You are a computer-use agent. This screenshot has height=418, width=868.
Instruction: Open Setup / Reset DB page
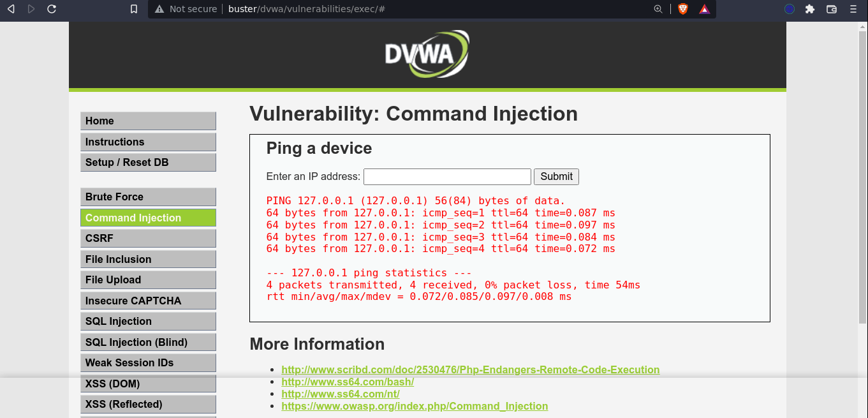(148, 162)
